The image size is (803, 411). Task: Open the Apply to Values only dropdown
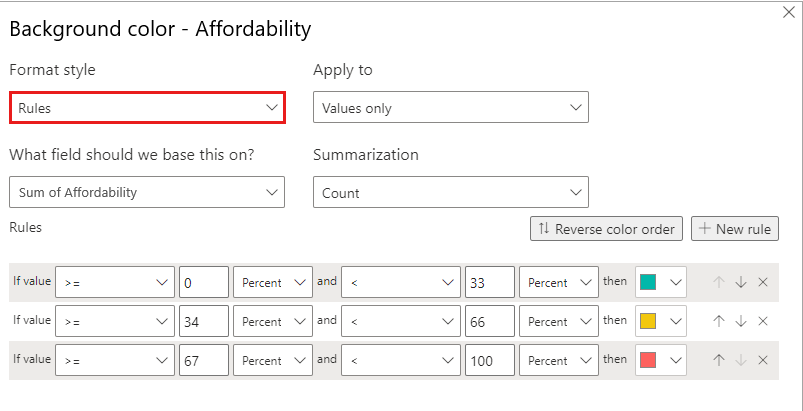click(x=451, y=107)
